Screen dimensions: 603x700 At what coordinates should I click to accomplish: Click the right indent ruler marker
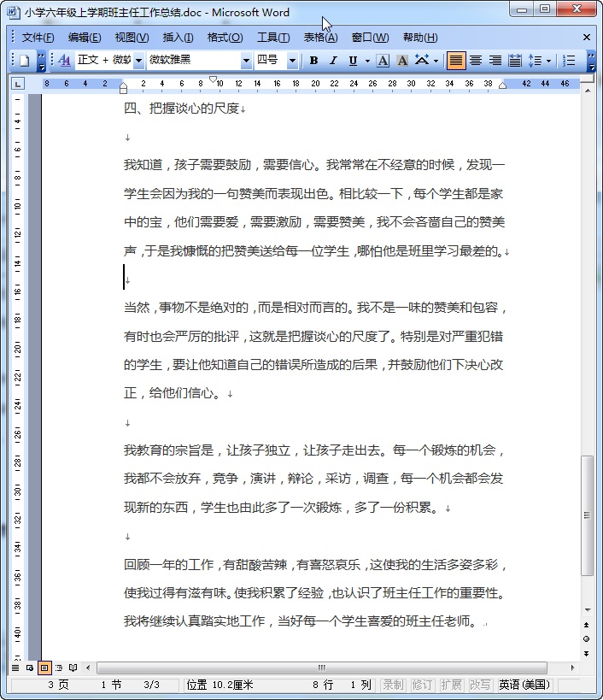[503, 85]
